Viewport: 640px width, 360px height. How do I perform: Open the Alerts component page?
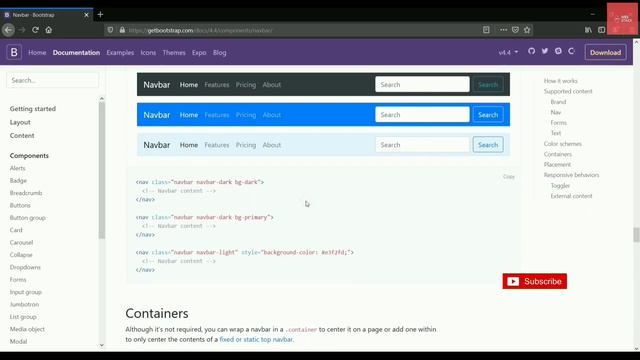[18, 168]
